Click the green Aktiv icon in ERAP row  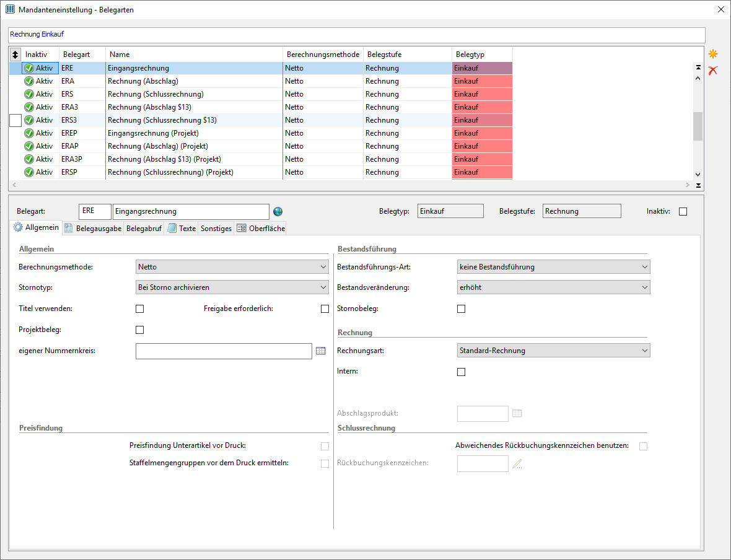tap(29, 146)
